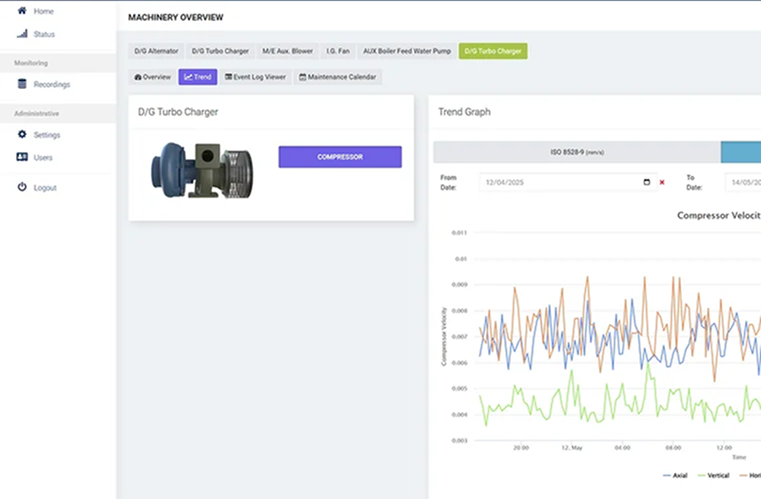Click the Home icon in sidebar
Image resolution: width=761 pixels, height=499 pixels.
(22, 11)
